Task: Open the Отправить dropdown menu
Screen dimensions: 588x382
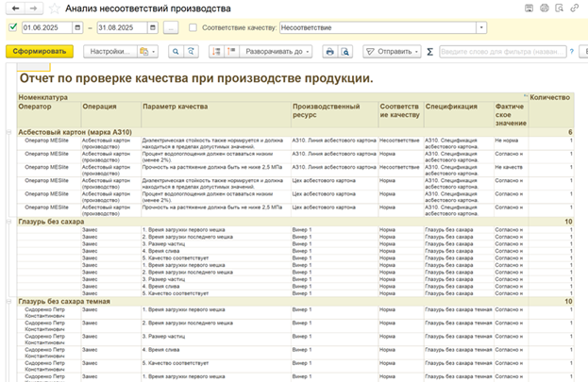Action: click(x=392, y=51)
